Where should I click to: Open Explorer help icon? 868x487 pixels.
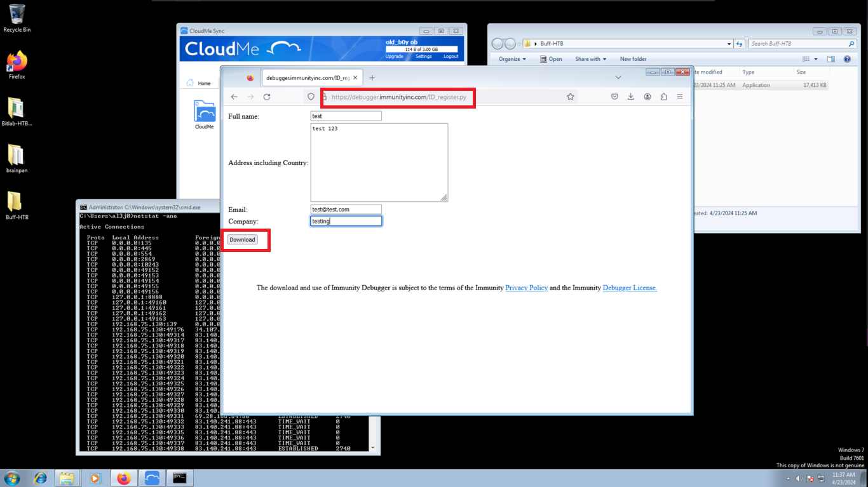click(x=847, y=59)
